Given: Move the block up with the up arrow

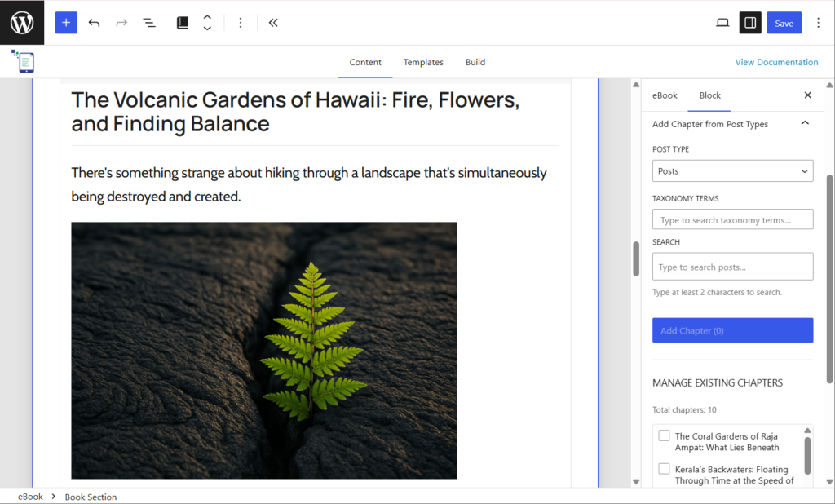Looking at the screenshot, I should 207,17.
